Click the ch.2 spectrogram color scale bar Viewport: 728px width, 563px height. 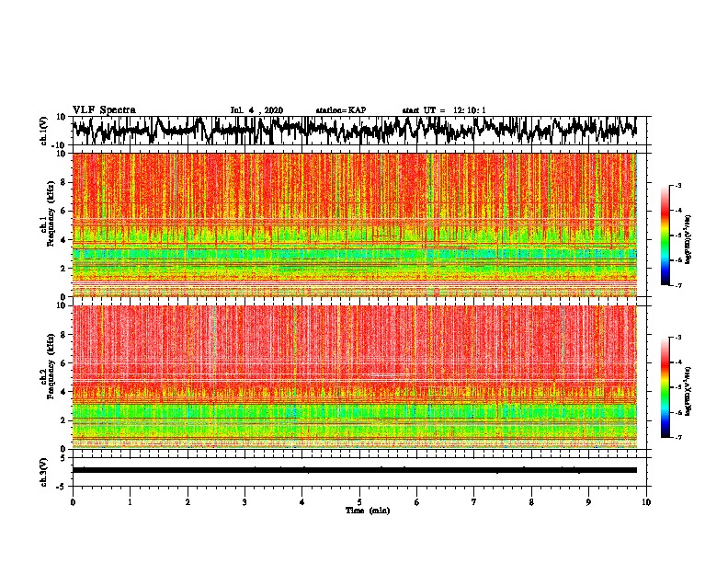[x=665, y=387]
